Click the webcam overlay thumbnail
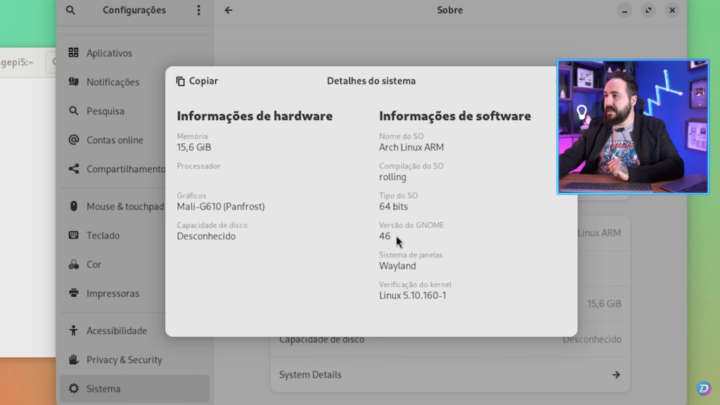This screenshot has width=720, height=405. coord(633,127)
